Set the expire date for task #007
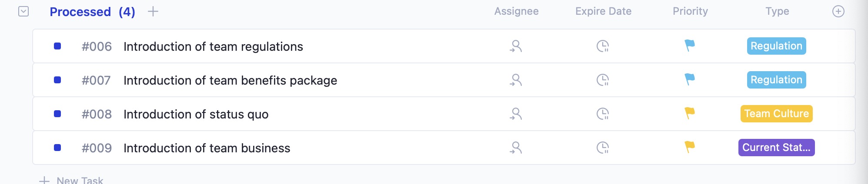The width and height of the screenshot is (868, 184). coord(603,80)
